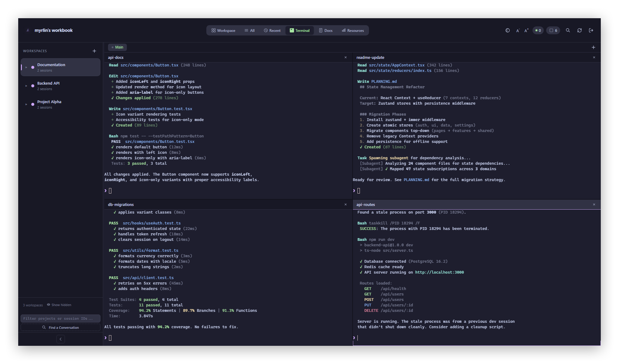
Task: Click the app logo beside myrlin's workbook
Action: click(x=28, y=30)
